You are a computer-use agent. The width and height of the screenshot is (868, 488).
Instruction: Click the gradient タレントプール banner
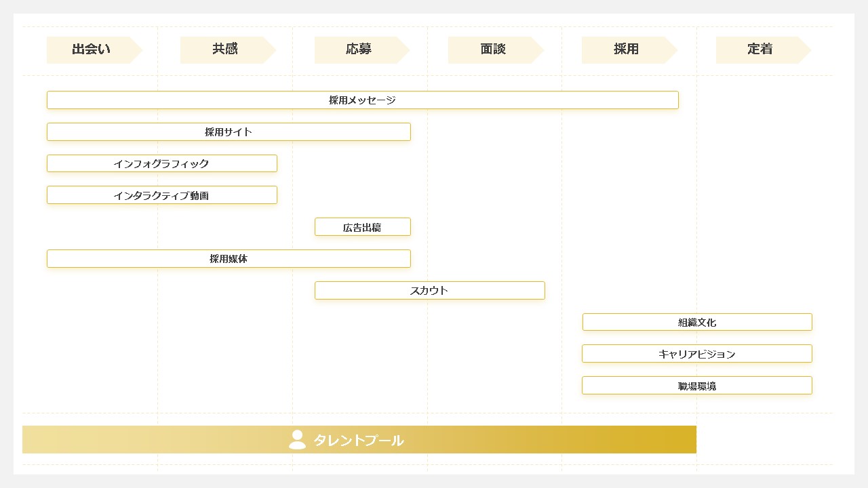click(x=360, y=439)
